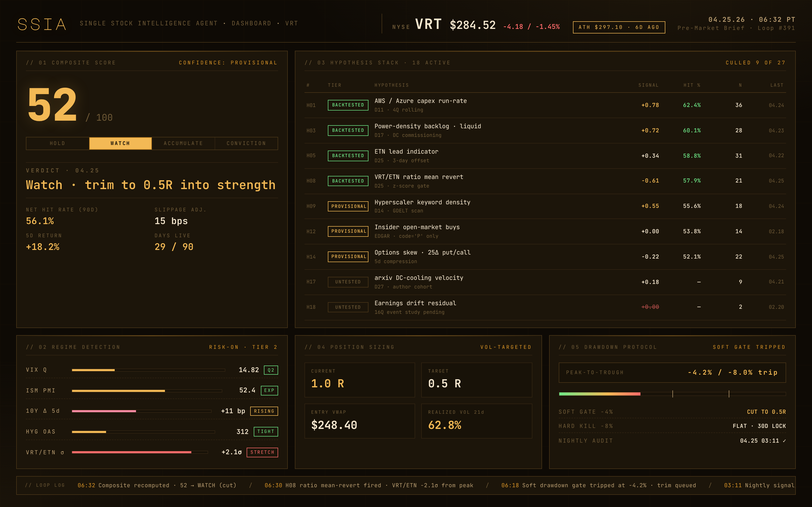Click the RISING indicator for 10Y delta
812x507 pixels.
(x=264, y=411)
